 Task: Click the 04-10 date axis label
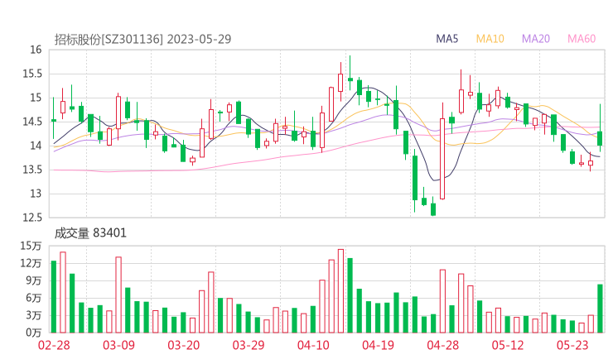(313, 345)
